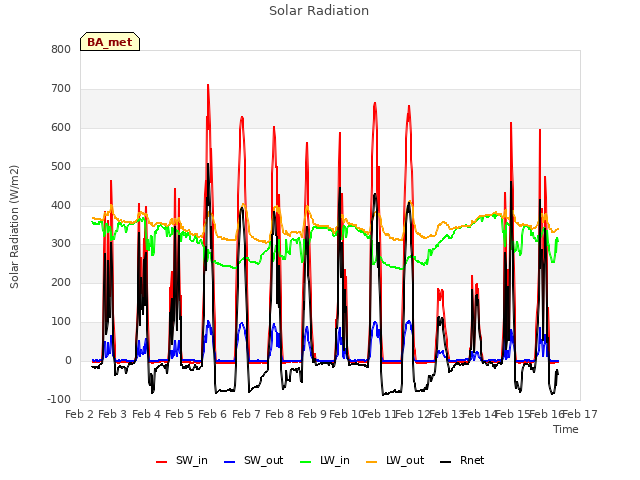Screen dimensions: 640x480
Task: Click the Feb 10 x-axis label
Action: pyautogui.click(x=346, y=414)
